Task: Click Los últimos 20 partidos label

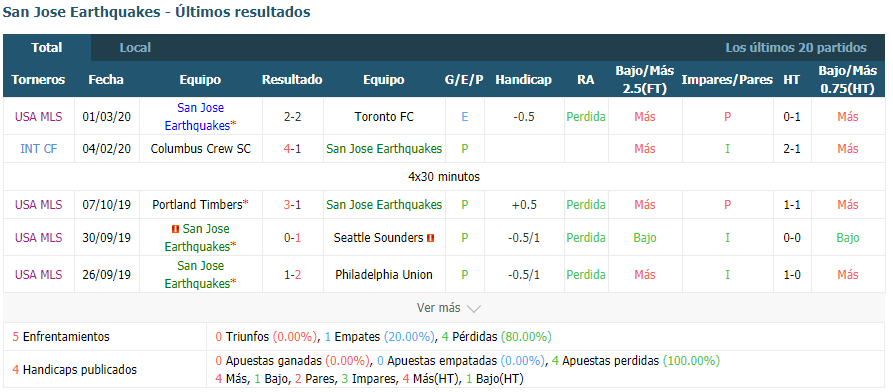Action: click(x=796, y=48)
